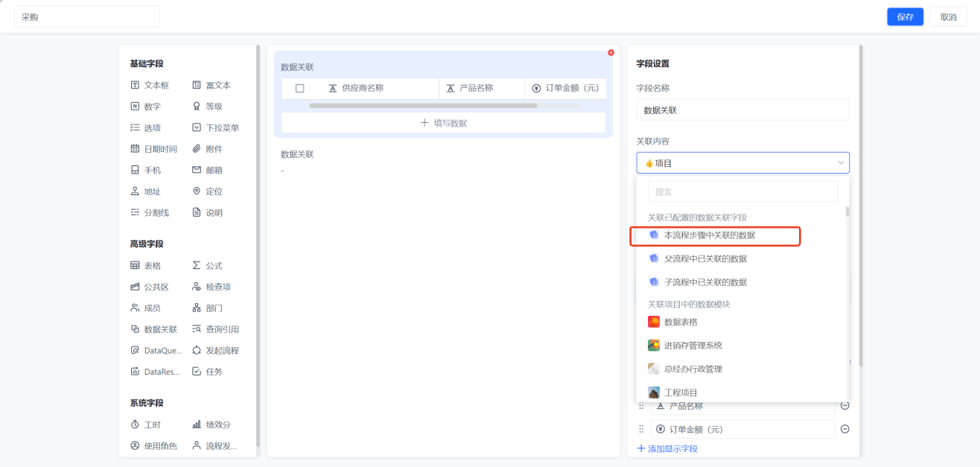Add a 公共区 public area field
Image resolution: width=980 pixels, height=467 pixels.
[x=150, y=287]
